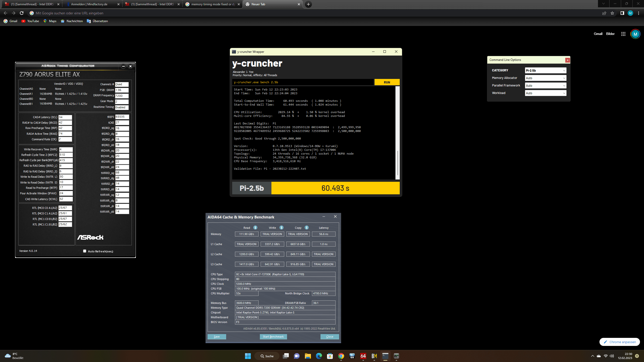
Task: Open the Google account avatar on the page
Action: coord(635,34)
